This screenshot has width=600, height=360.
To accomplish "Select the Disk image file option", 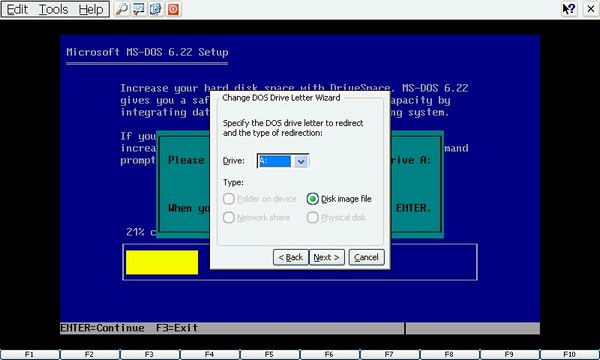I will pyautogui.click(x=339, y=199).
